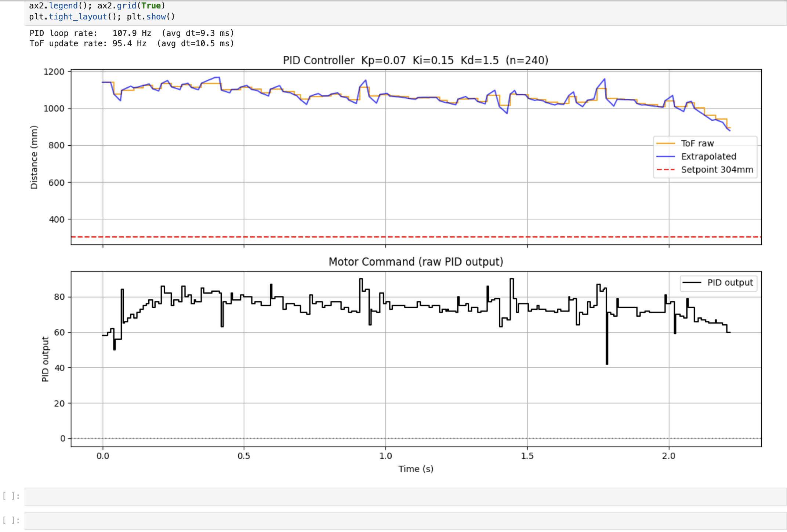The image size is (787, 532).
Task: Click the 'tight_layout' function name
Action: coord(78,17)
